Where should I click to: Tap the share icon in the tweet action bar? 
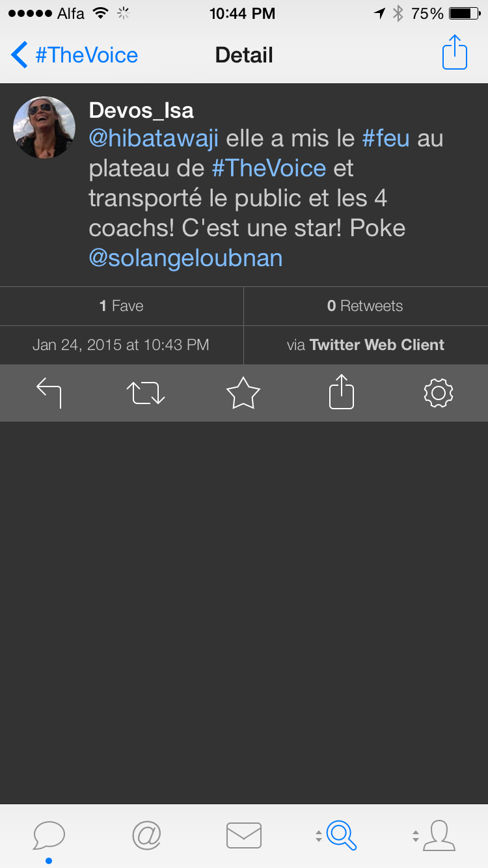pyautogui.click(x=342, y=393)
